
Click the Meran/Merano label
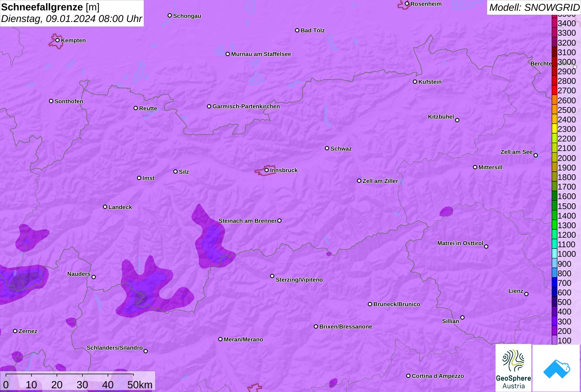pos(244,339)
